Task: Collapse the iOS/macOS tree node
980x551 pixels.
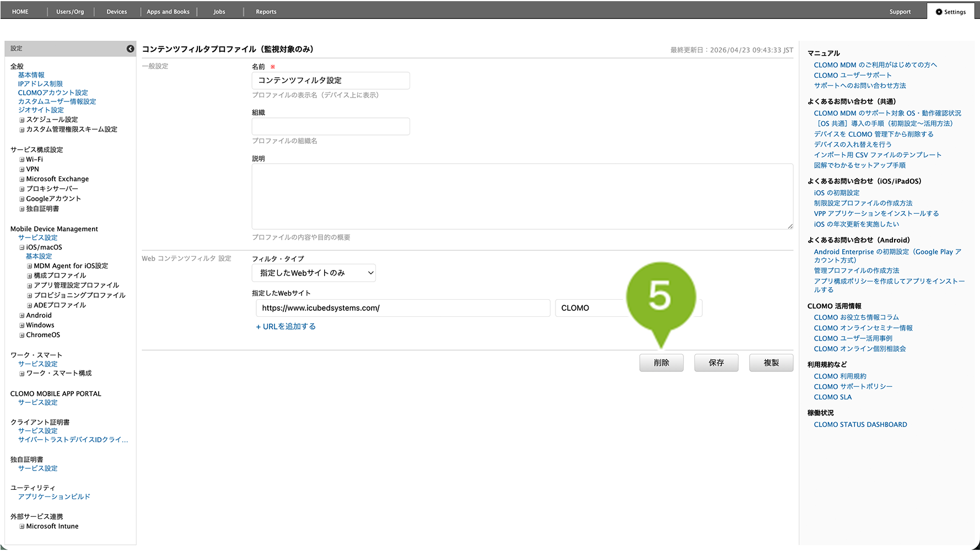Action: click(x=22, y=248)
